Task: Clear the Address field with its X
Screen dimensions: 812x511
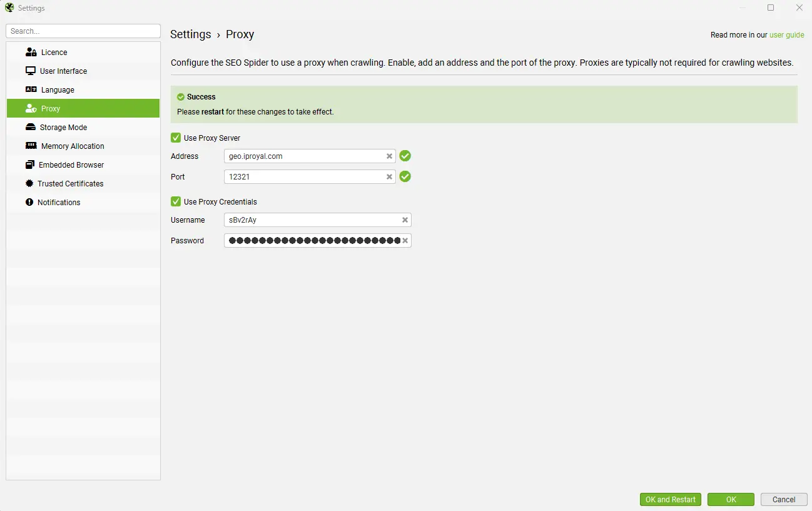Action: pyautogui.click(x=389, y=156)
